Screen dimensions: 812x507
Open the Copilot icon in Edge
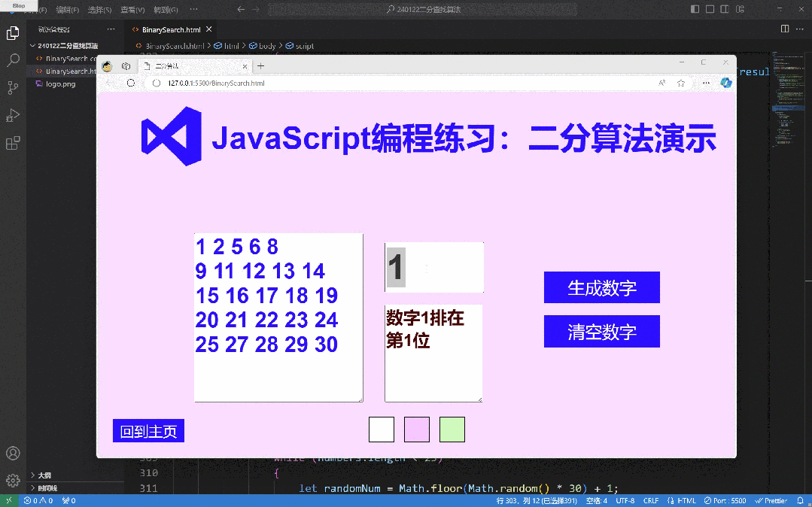click(x=726, y=83)
